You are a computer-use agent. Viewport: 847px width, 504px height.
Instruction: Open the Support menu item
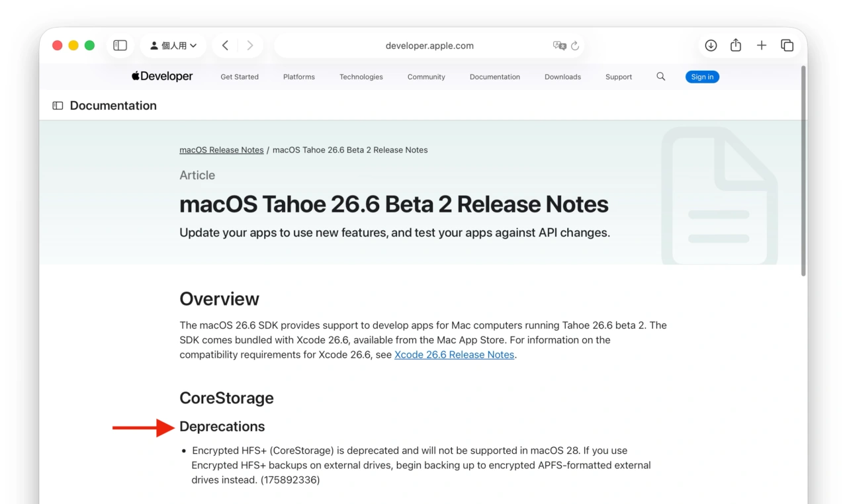(619, 77)
